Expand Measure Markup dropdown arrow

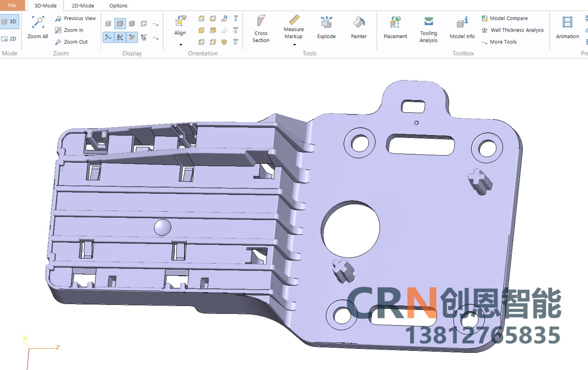(294, 45)
